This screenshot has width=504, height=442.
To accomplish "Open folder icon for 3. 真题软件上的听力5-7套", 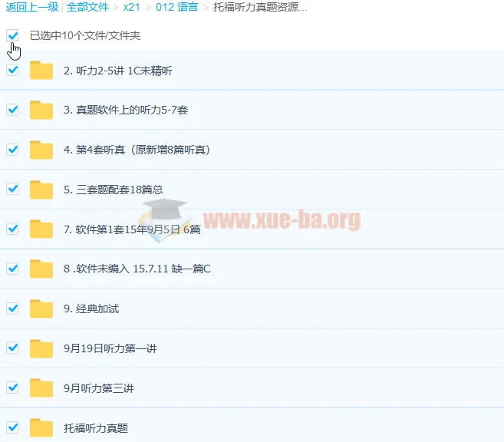I will point(41,110).
